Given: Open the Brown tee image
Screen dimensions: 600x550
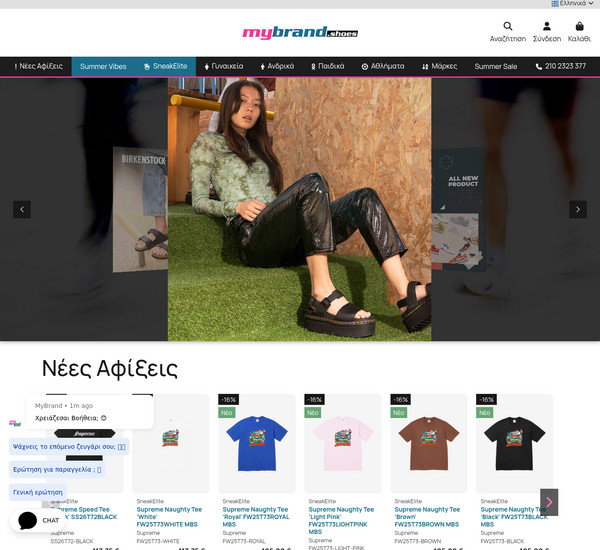Looking at the screenshot, I should pyautogui.click(x=429, y=444).
